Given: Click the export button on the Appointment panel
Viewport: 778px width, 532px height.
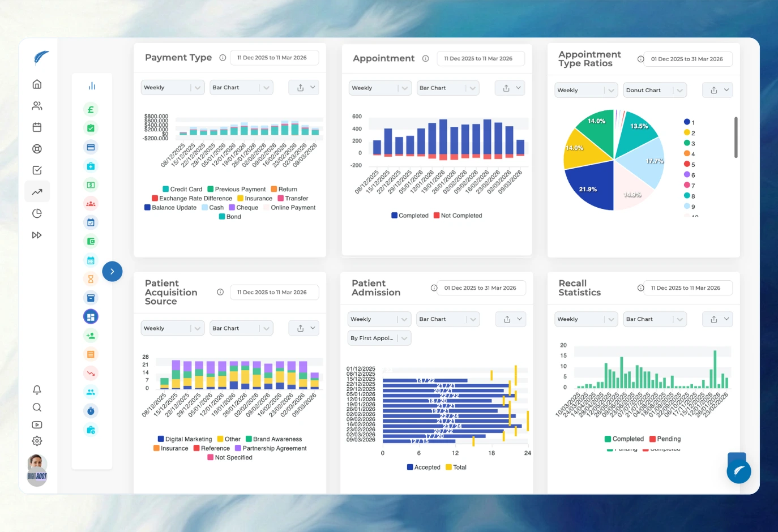Looking at the screenshot, I should [x=507, y=88].
